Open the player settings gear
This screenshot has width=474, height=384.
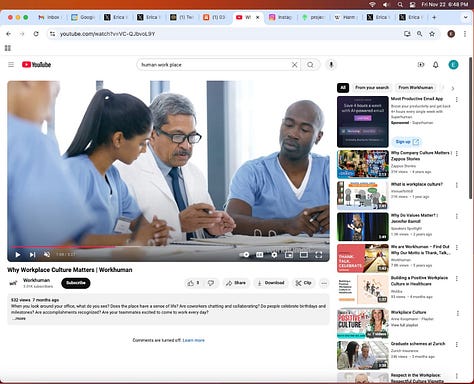(x=274, y=255)
